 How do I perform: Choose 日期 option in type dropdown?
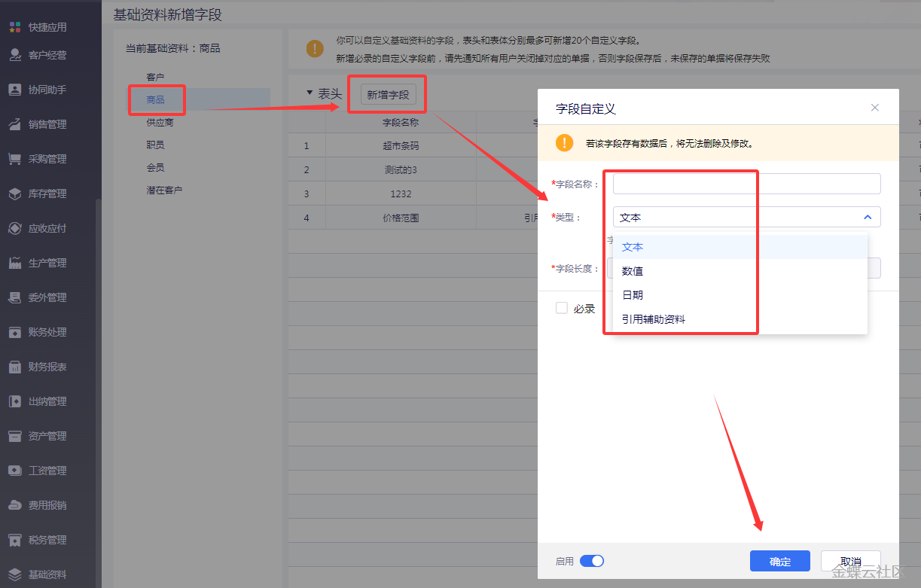[x=633, y=295]
